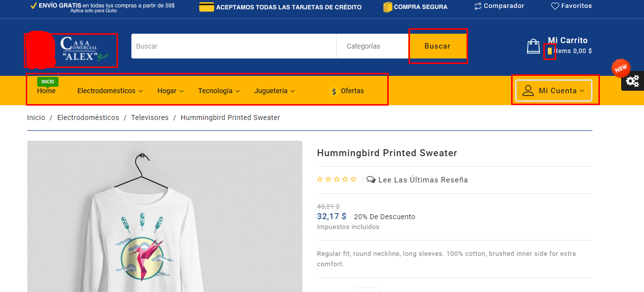Image resolution: width=644 pixels, height=292 pixels.
Task: Click the Mi Cuenta user icon
Action: [528, 91]
